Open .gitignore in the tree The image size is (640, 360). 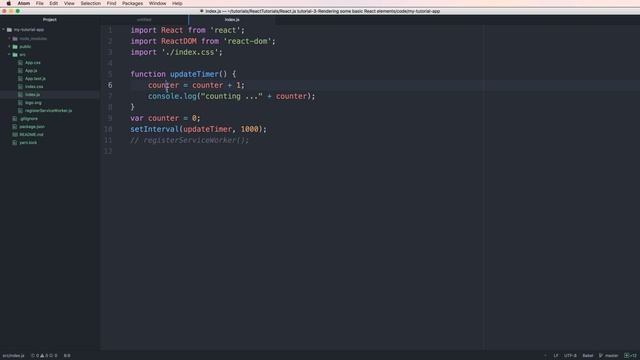(29, 119)
